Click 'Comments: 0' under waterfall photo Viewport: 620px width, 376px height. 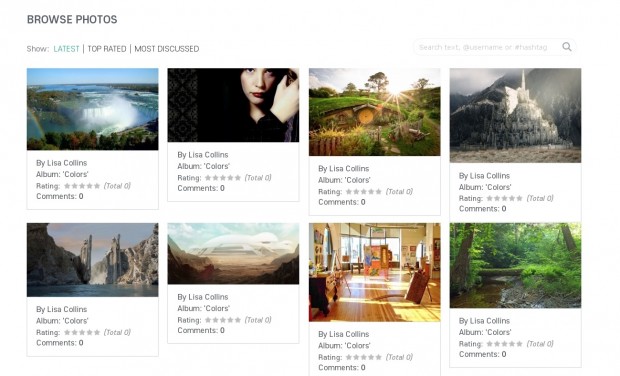(60, 197)
